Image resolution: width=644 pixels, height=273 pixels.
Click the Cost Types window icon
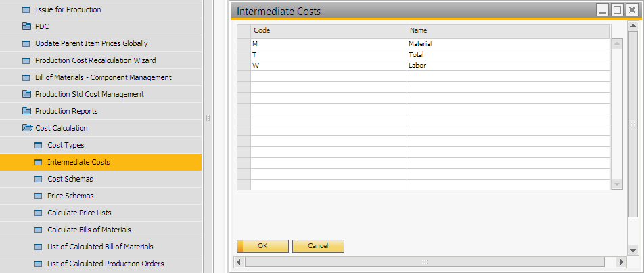[39, 145]
